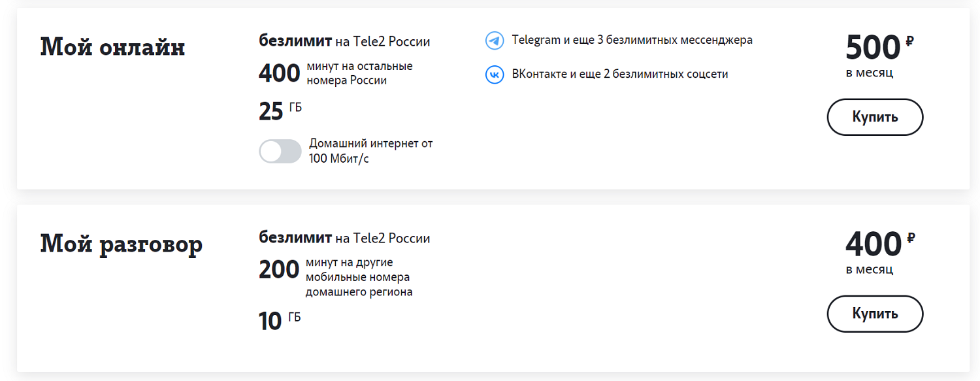
Task: Click безлимит на Tele2 России in Мой разговор
Action: point(343,238)
